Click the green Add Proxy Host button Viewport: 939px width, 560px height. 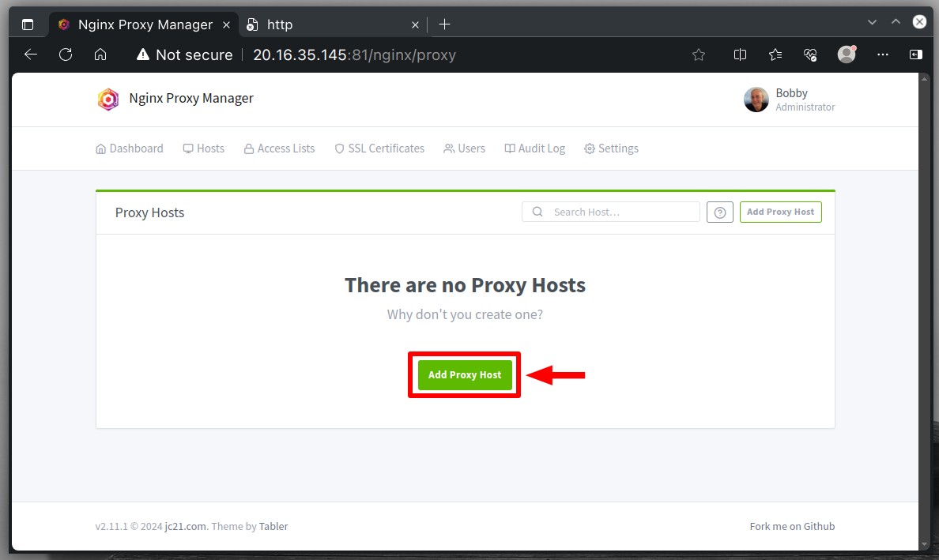[465, 375]
